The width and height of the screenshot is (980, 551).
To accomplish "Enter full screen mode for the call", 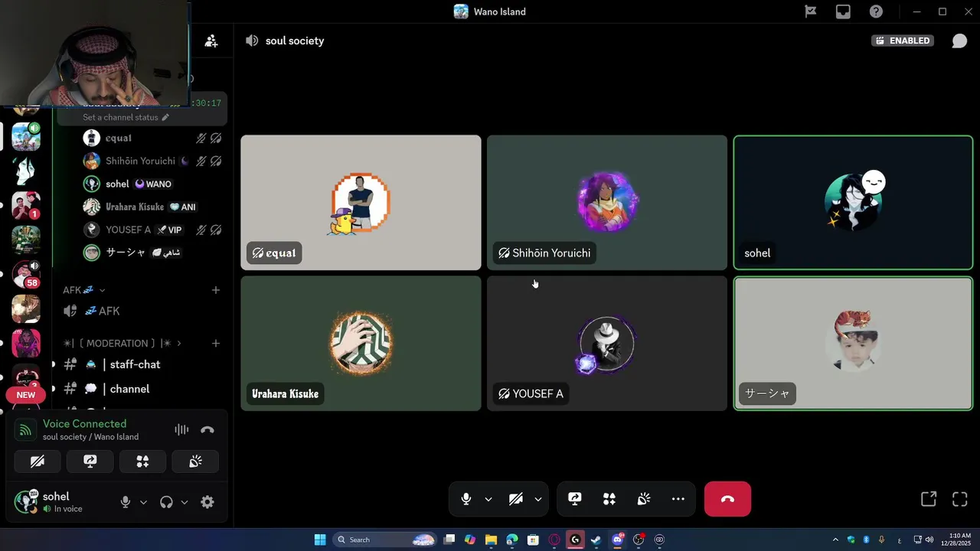I will (x=960, y=499).
